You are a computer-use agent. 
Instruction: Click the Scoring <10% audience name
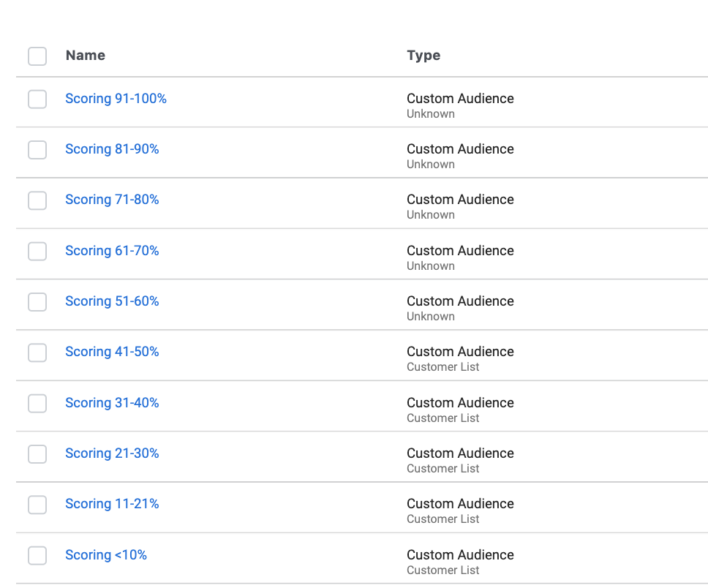106,555
